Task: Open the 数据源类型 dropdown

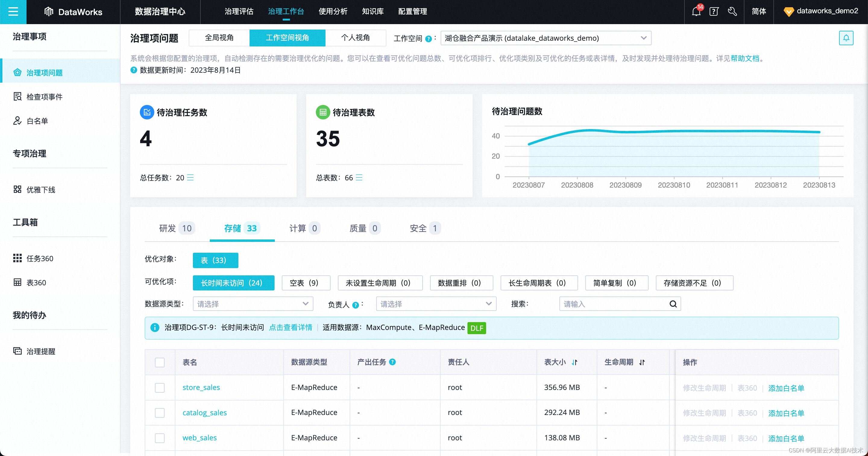Action: pyautogui.click(x=253, y=304)
